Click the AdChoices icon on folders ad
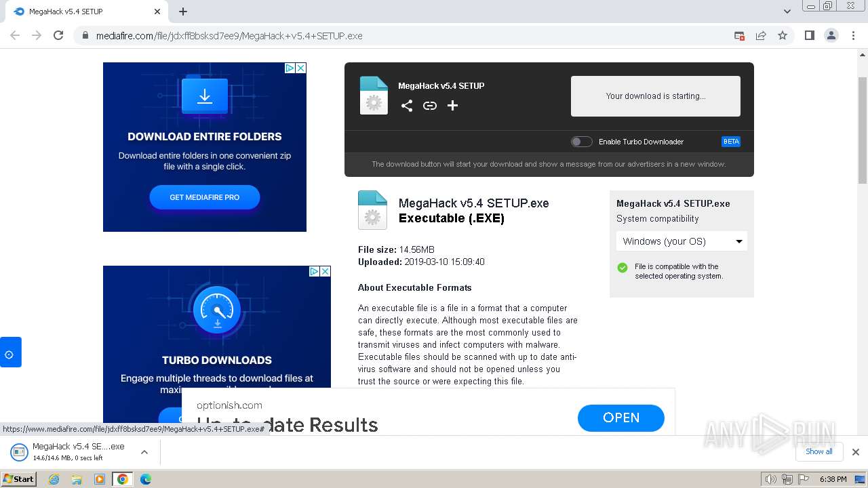This screenshot has height=488, width=868. 290,68
